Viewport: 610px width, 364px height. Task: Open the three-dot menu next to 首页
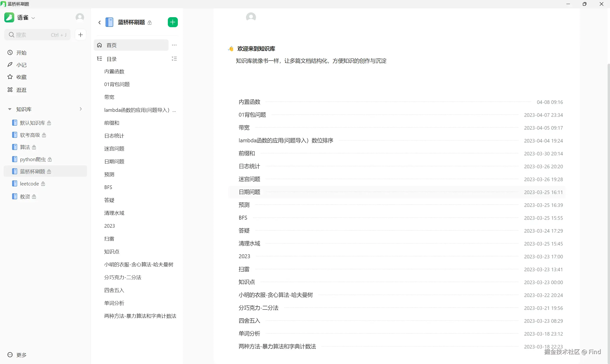174,45
